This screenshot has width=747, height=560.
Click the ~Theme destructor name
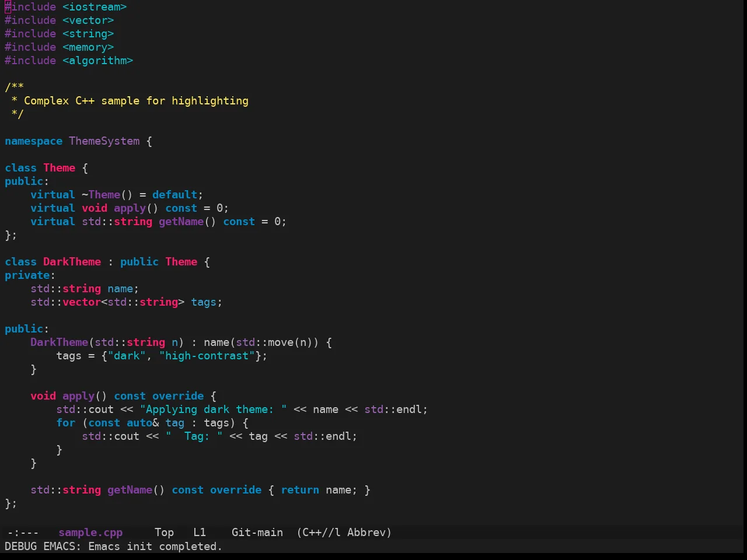click(x=101, y=195)
